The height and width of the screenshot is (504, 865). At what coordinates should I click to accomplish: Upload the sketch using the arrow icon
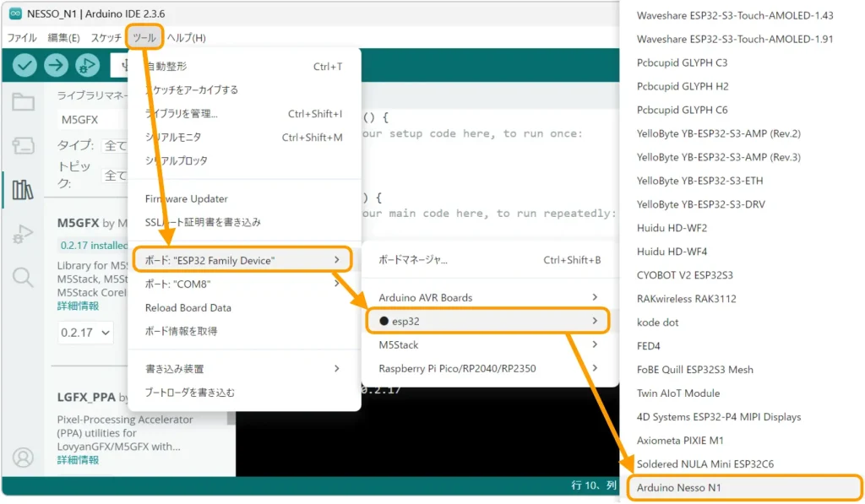pos(55,64)
